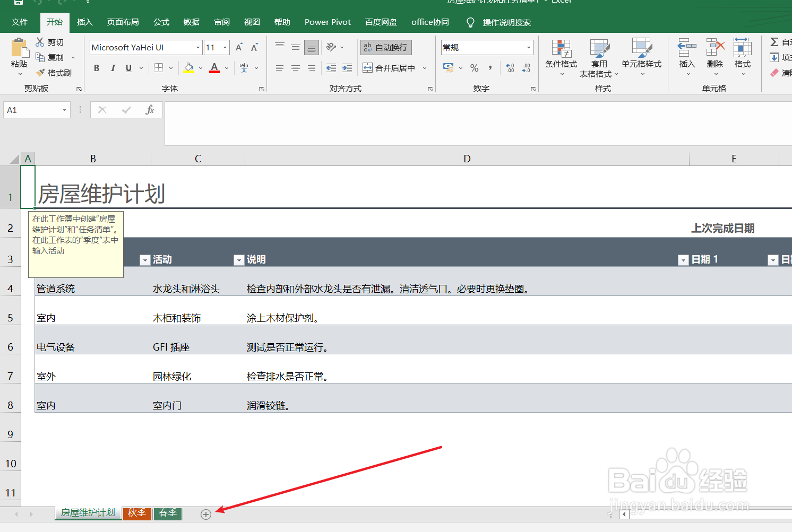Click the Borders icon
This screenshot has height=532, width=792.
(x=158, y=68)
